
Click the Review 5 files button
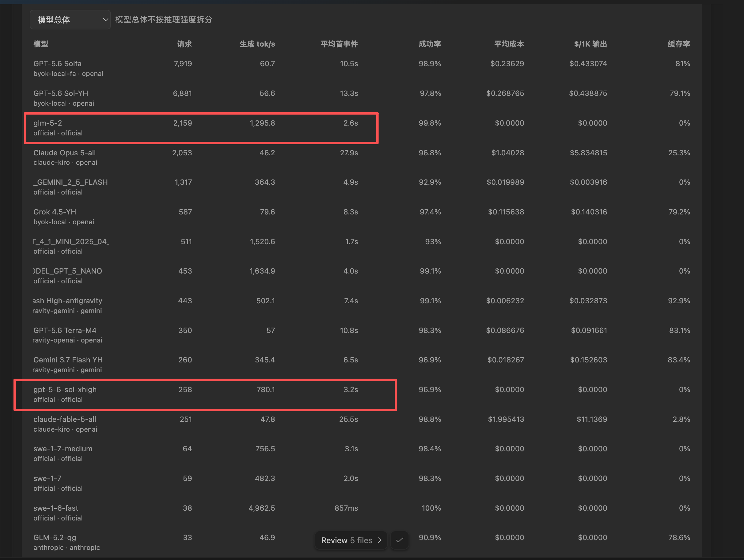[351, 540]
